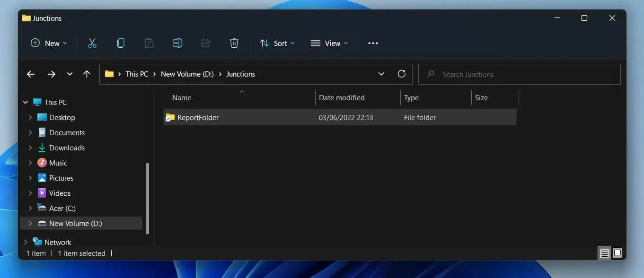Show address bar history dropdown
This screenshot has width=644, height=278.
[x=381, y=74]
